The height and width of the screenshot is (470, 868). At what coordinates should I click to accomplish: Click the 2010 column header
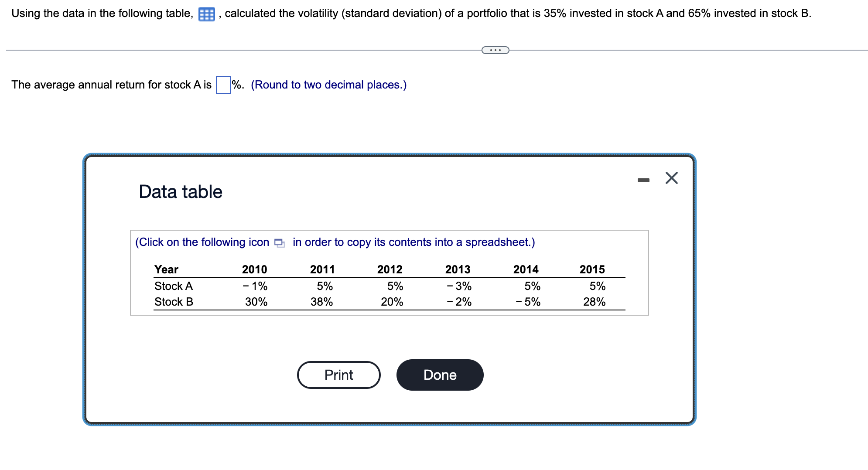[254, 269]
